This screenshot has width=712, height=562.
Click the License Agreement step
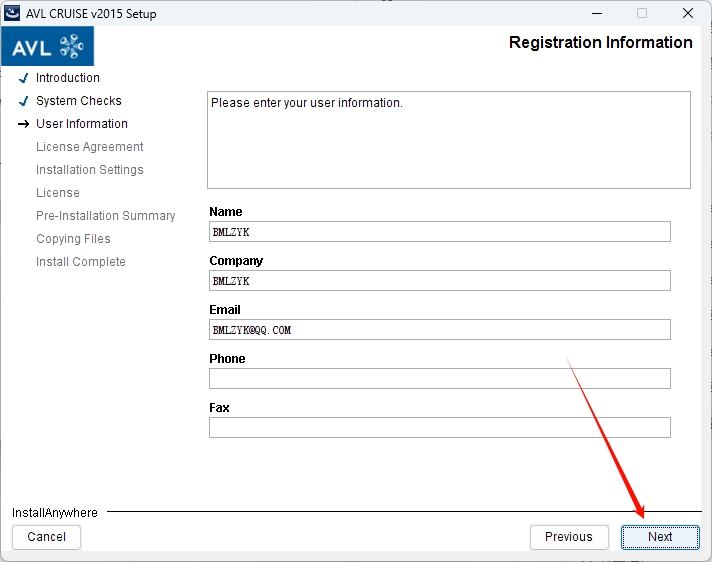(x=90, y=147)
